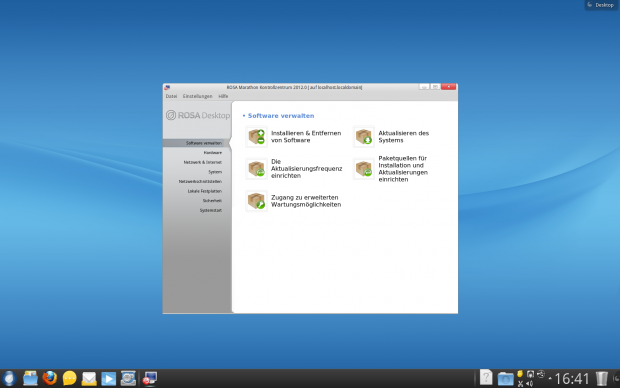Click 'Installieren & Entfernen von Software' link text
Screen dimensions: 620x388
(x=306, y=136)
